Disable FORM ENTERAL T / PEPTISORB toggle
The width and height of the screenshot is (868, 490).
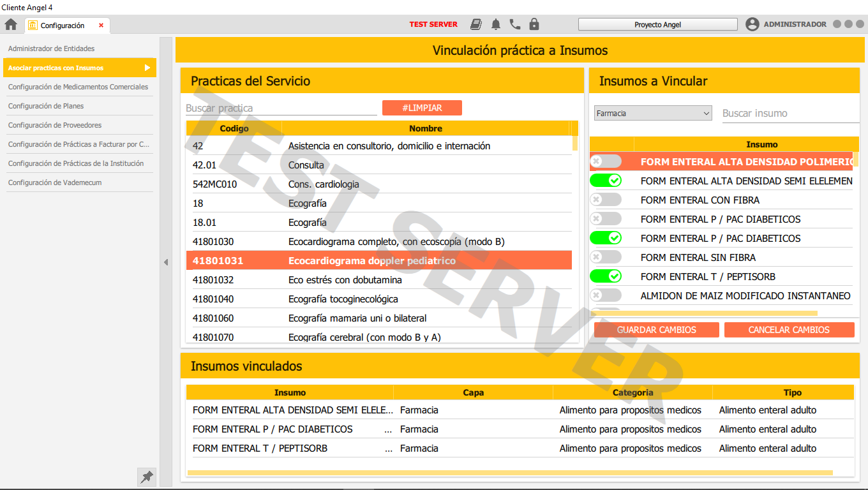(x=606, y=276)
